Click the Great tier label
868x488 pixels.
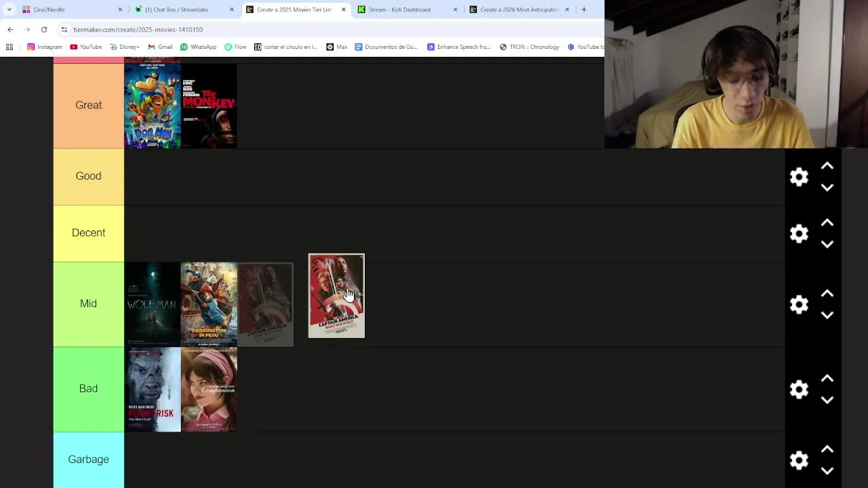88,105
